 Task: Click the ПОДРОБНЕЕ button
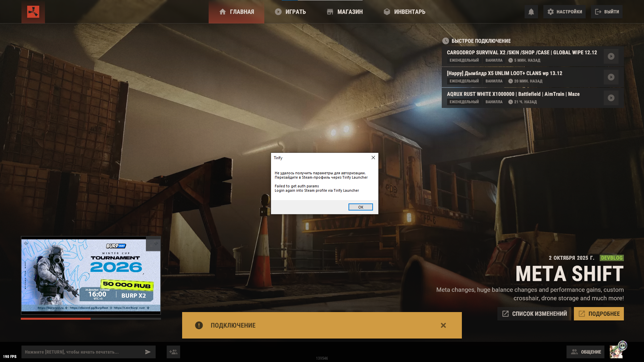[599, 314]
